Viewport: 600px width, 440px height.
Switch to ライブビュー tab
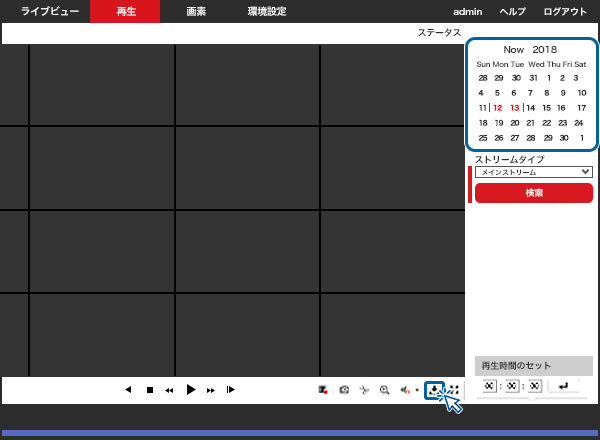pos(50,11)
